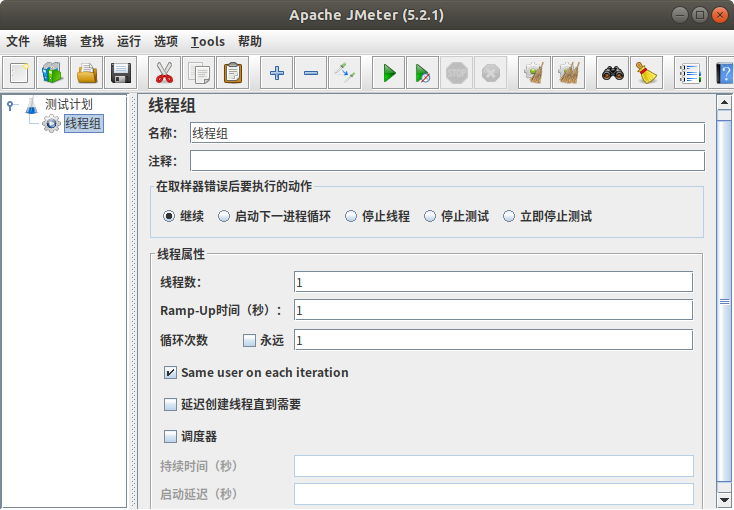The width and height of the screenshot is (734, 510).
Task: Click the New test plan icon
Action: (x=19, y=73)
